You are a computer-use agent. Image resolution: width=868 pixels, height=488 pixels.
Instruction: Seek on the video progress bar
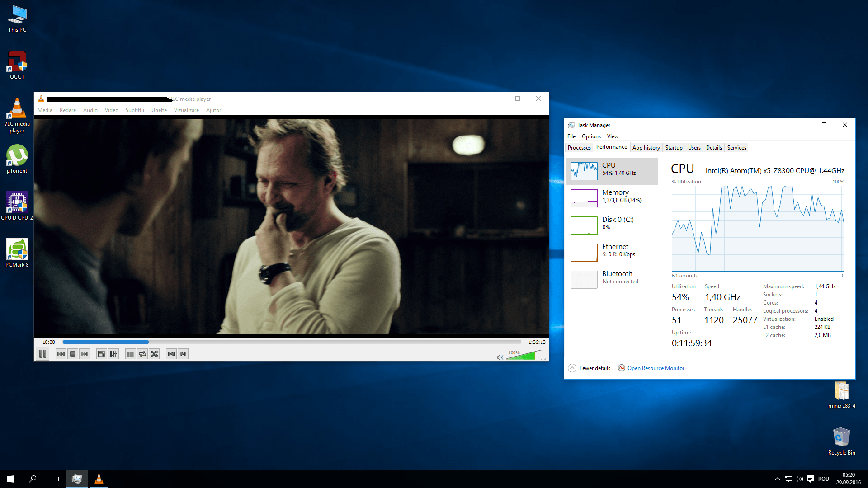click(292, 342)
